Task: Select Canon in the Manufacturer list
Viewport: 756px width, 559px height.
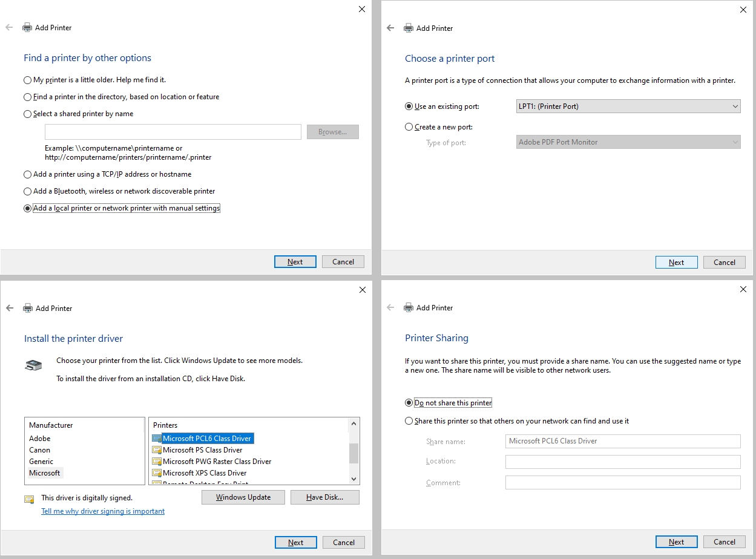Action: coord(39,449)
